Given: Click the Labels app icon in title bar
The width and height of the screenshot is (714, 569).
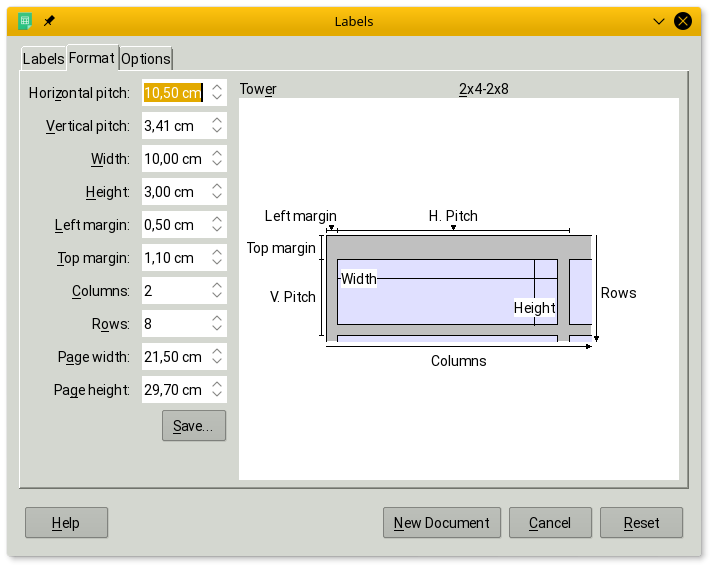Looking at the screenshot, I should pyautogui.click(x=25, y=21).
